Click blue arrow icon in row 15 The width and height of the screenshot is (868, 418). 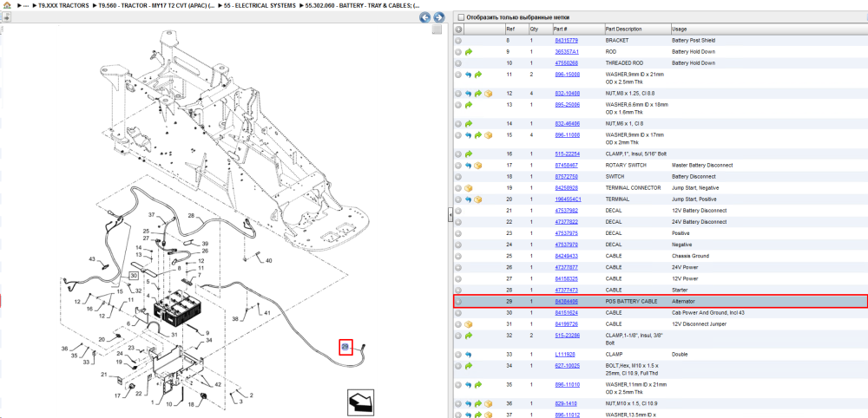469,135
